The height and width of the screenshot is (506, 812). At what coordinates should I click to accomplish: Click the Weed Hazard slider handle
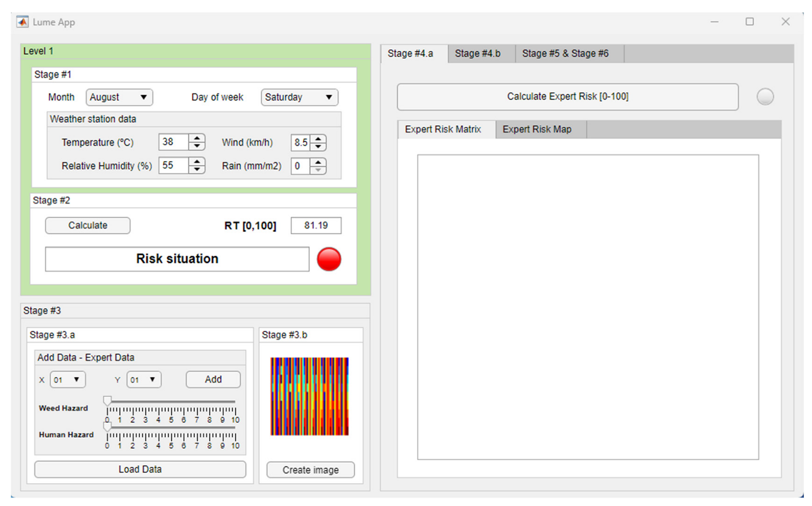(x=108, y=401)
